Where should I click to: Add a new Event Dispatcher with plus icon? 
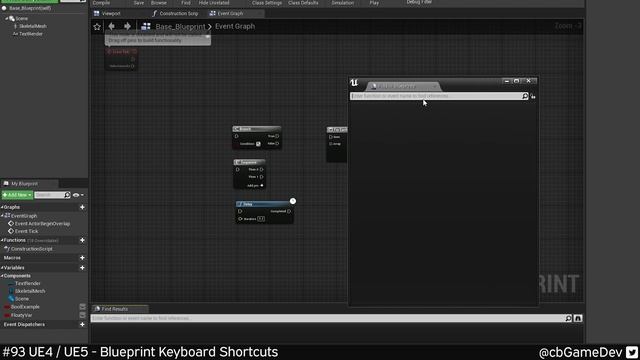[x=82, y=324]
